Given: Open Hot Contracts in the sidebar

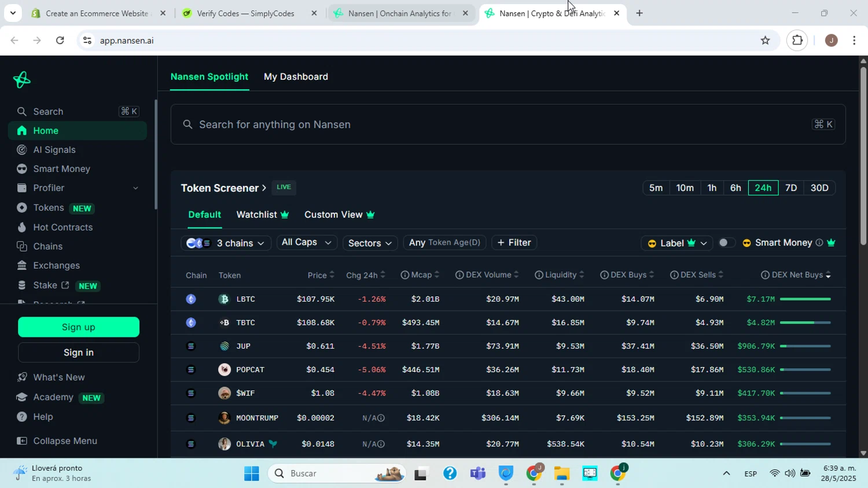Looking at the screenshot, I should (77, 228).
